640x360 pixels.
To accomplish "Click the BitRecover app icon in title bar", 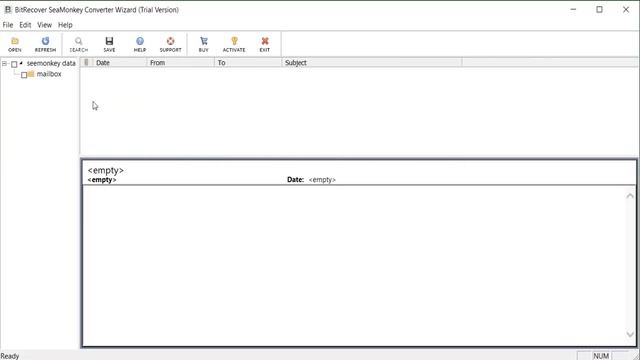I will [8, 9].
